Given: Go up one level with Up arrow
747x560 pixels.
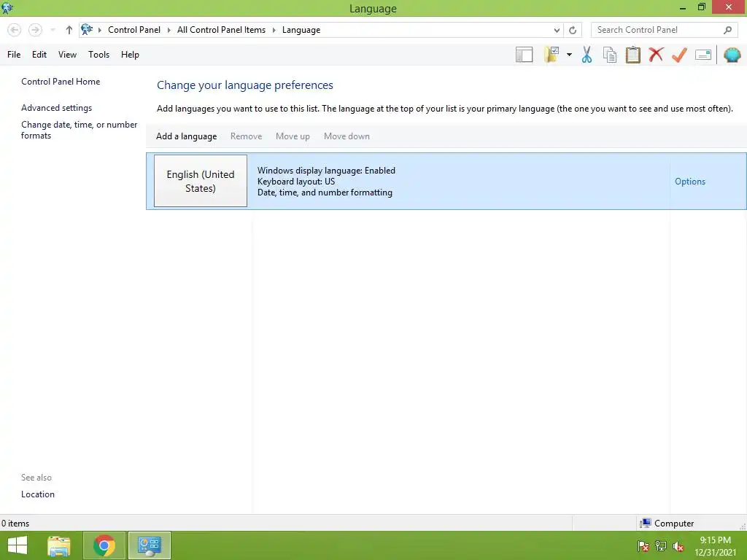Looking at the screenshot, I should 69,30.
